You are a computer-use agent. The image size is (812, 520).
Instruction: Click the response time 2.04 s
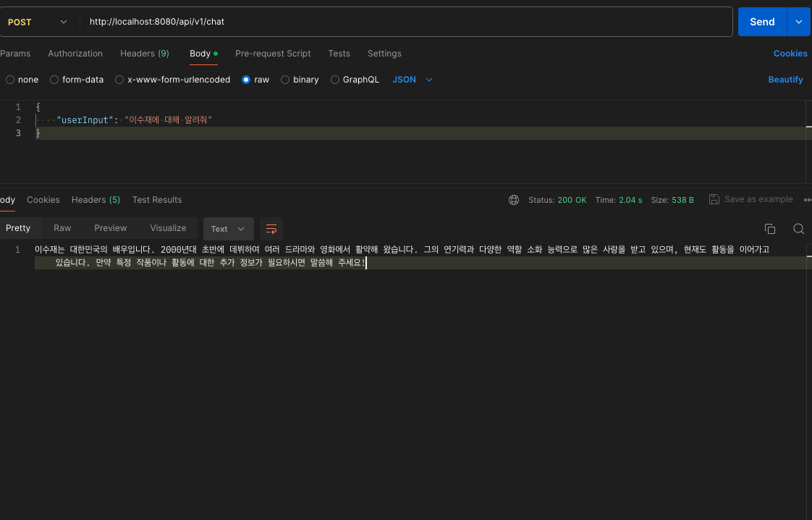(630, 200)
